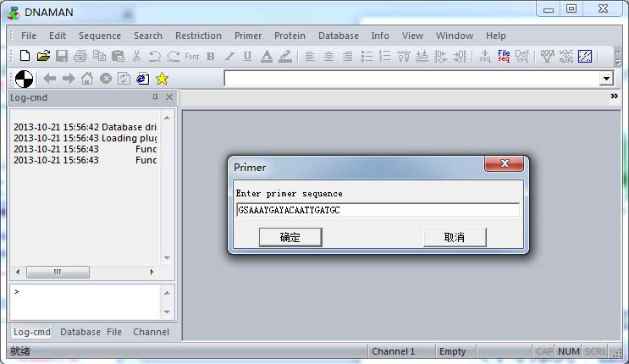The image size is (629, 364).
Task: Stop loading with the X circle icon
Action: (x=106, y=78)
